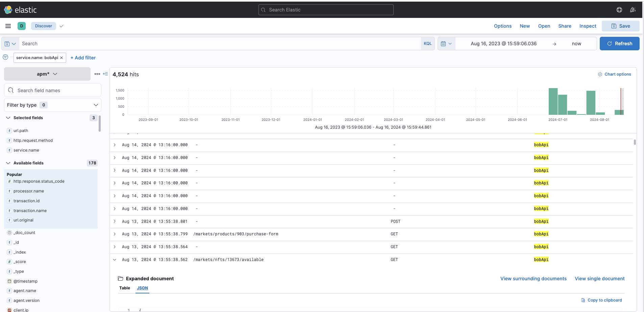Click the agent.name field type icon
644x312 pixels.
9,291
